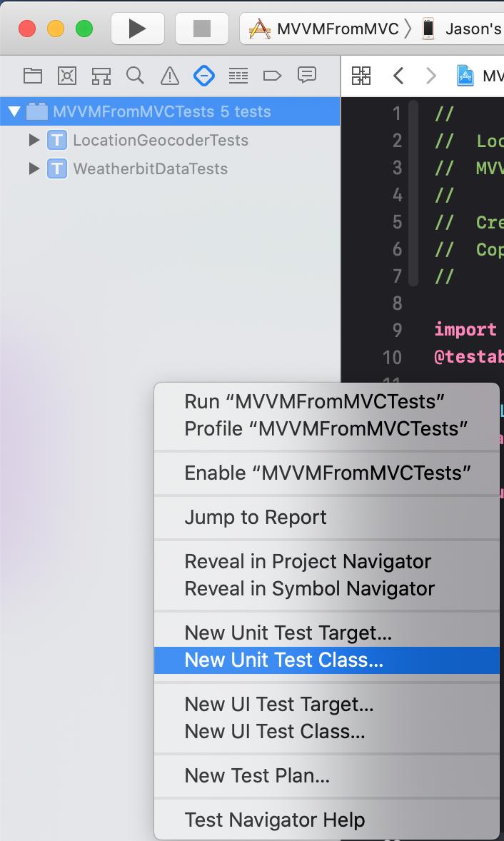
Task: Select the Test navigator diamond icon
Action: [x=203, y=76]
